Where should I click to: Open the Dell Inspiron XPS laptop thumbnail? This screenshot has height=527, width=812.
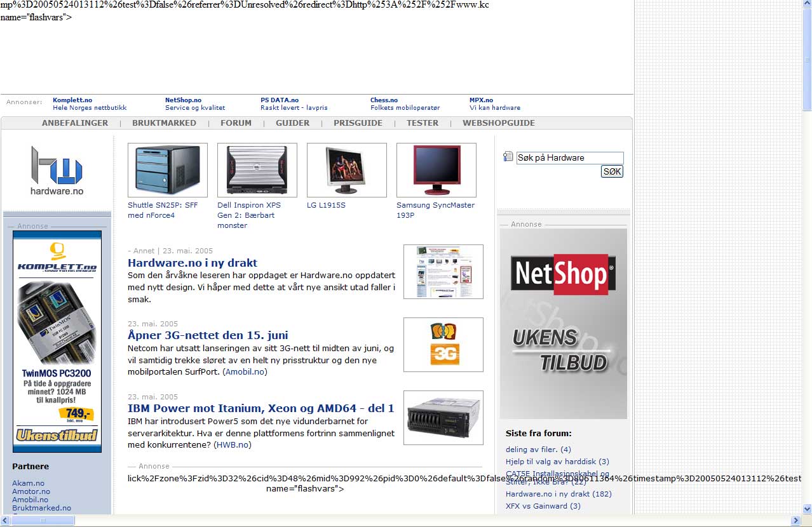[x=257, y=170]
